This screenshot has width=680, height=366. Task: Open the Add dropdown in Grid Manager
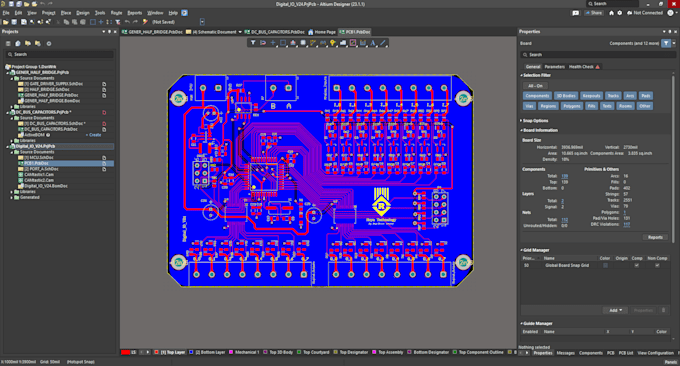615,310
